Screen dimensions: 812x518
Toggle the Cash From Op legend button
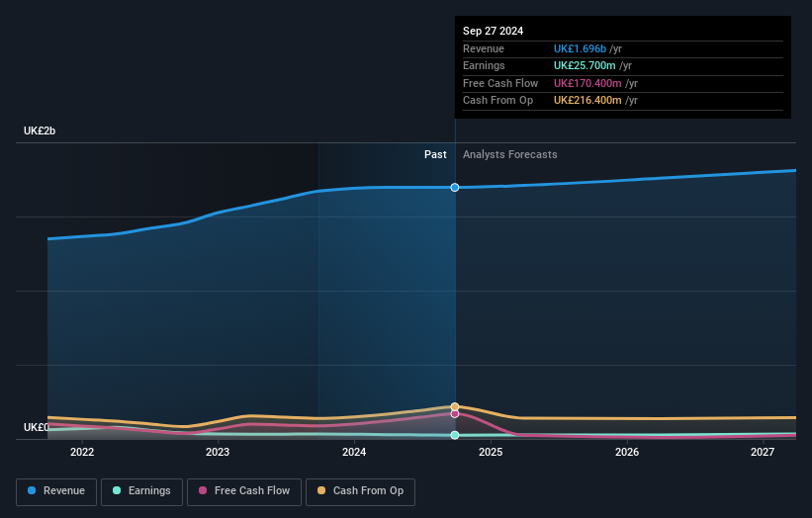(360, 491)
